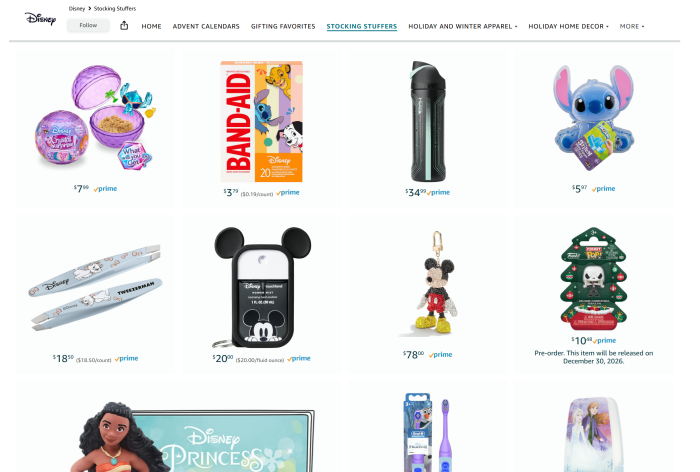This screenshot has height=472, width=700.
Task: Open the blue Stitch plush item
Action: [x=594, y=117]
